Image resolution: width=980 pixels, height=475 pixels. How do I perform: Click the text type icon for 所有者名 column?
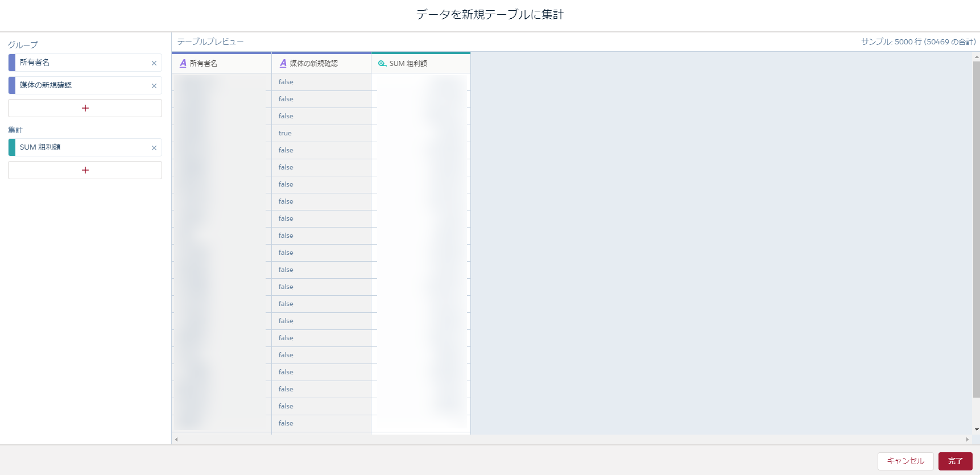tap(183, 64)
